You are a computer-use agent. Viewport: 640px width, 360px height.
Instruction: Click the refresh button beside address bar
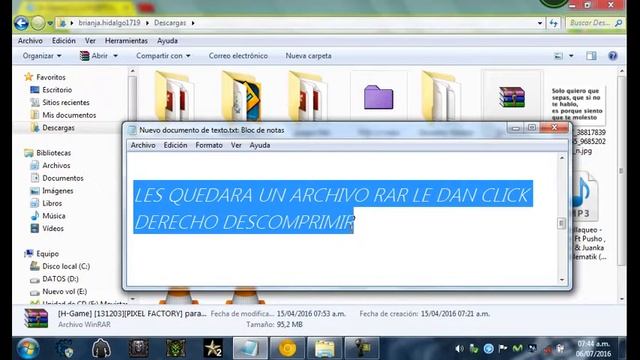[553, 23]
